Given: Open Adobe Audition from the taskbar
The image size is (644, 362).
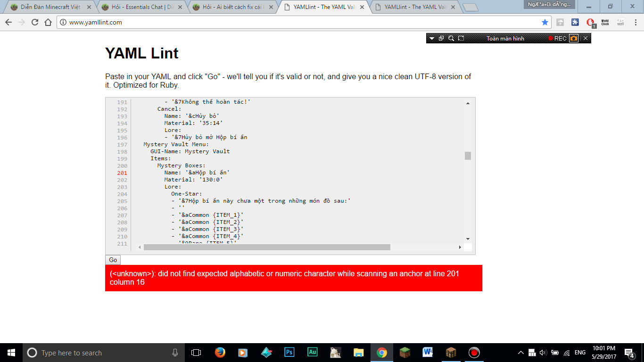Looking at the screenshot, I should 312,353.
